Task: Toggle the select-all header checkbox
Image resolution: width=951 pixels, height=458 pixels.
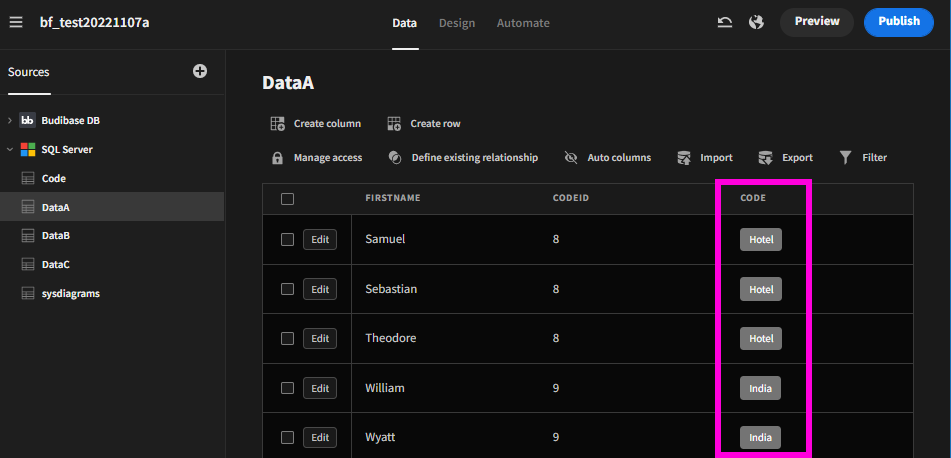Action: tap(287, 199)
